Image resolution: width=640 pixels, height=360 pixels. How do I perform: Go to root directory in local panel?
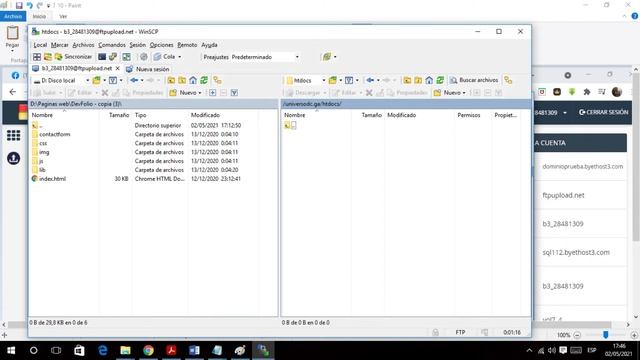click(x=182, y=80)
